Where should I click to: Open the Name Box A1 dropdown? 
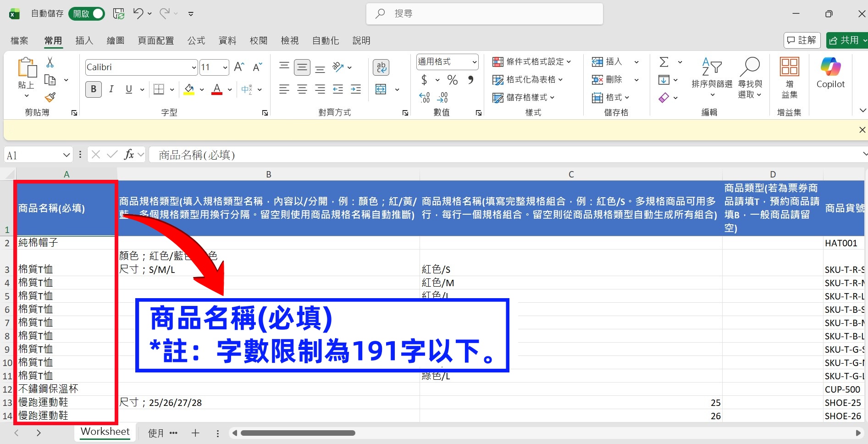[x=66, y=155]
